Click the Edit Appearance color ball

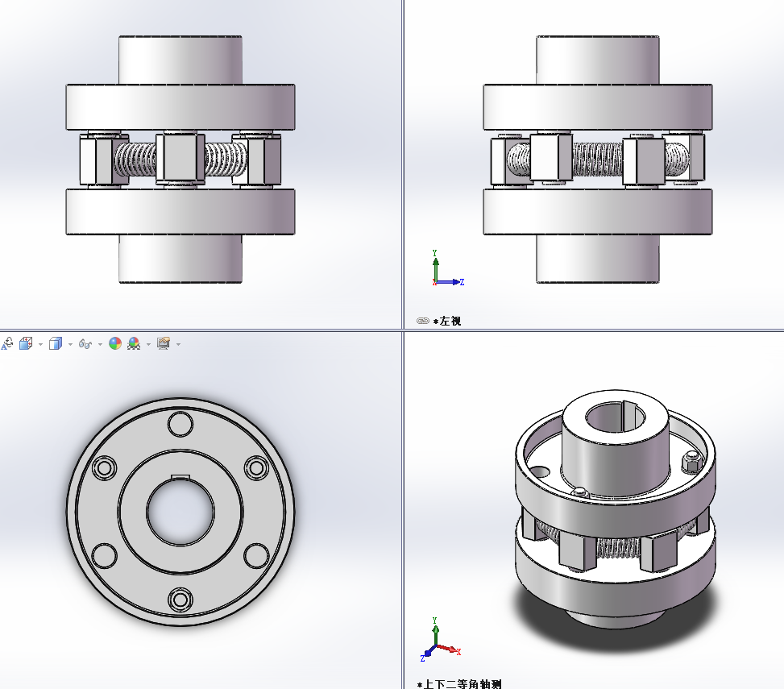pos(115,343)
